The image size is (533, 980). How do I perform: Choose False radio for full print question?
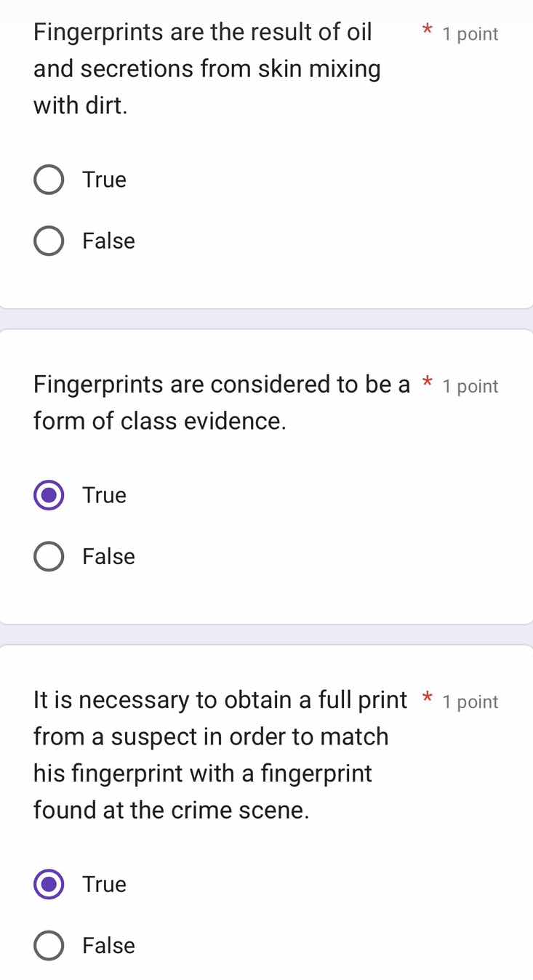click(x=49, y=946)
